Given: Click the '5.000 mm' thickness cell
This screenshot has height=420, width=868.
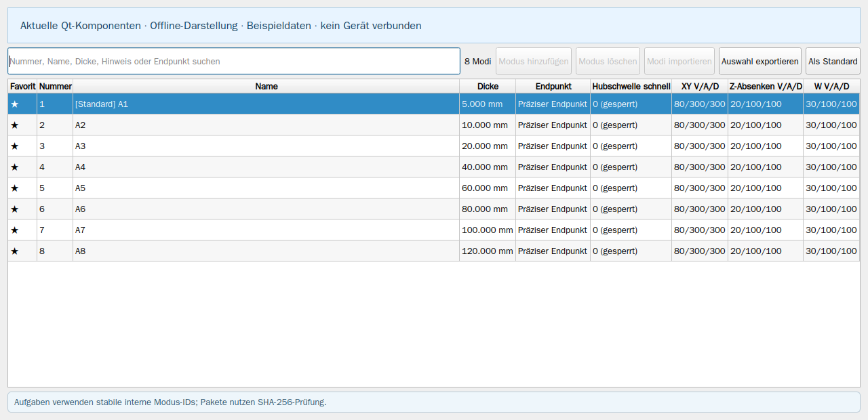Looking at the screenshot, I should point(488,104).
